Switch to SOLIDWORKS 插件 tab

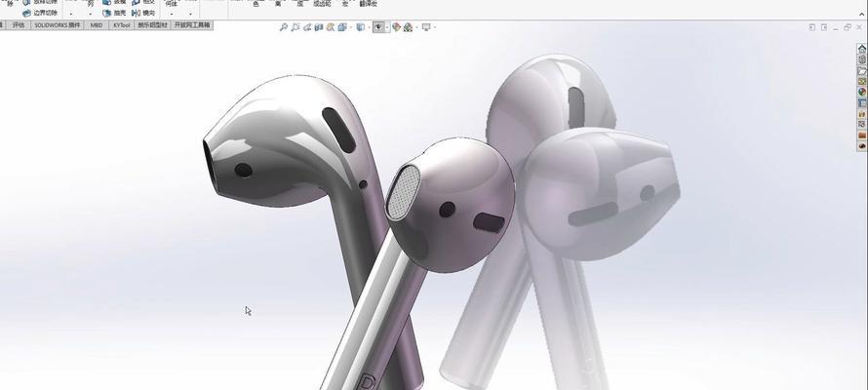[57, 25]
